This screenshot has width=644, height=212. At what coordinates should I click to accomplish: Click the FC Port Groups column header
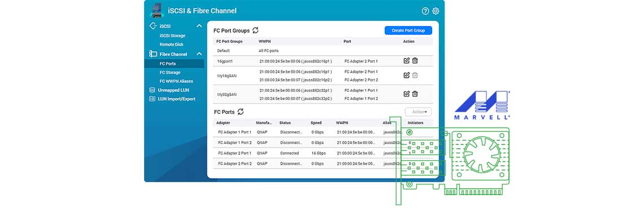point(229,41)
